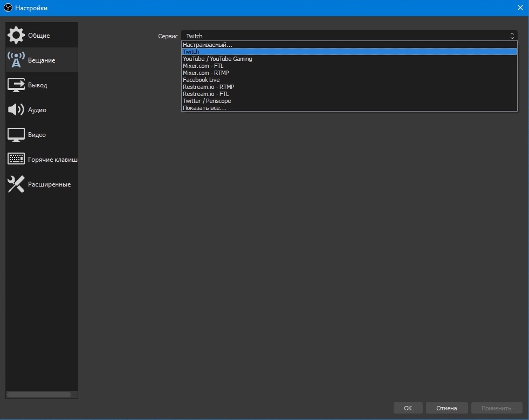
Task: Click the Сервис field label
Action: tap(168, 36)
